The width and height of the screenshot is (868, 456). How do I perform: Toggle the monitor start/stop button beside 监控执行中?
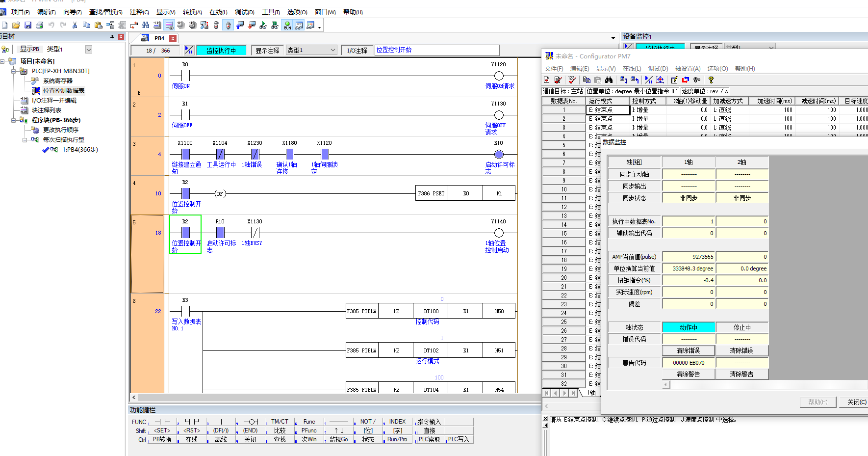coord(189,50)
